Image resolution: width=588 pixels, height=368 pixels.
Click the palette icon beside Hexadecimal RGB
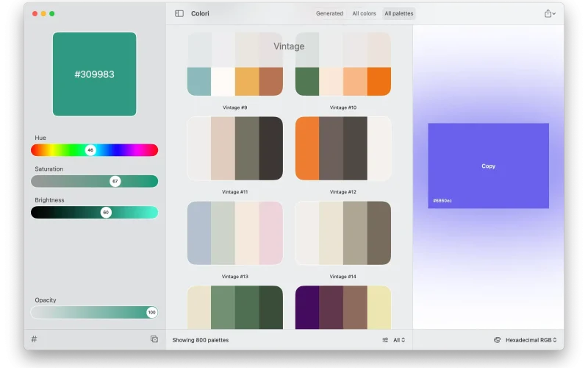[498, 340]
